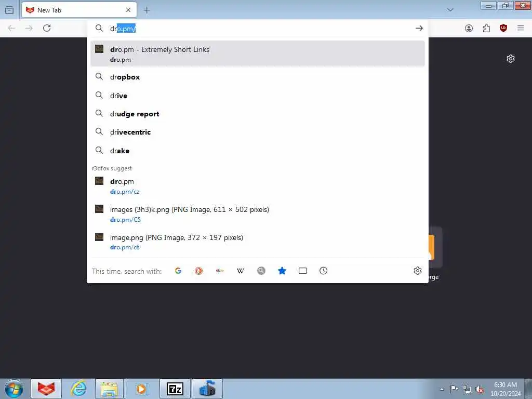
Task: Open image.png 372 × 197 history entry
Action: [258, 242]
